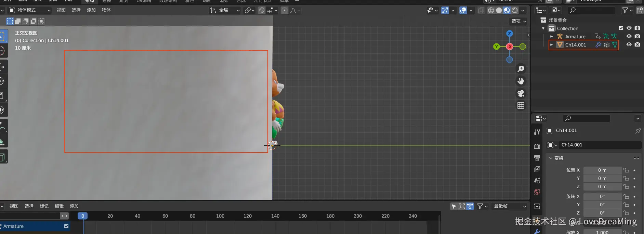Disable Ch14.001 in renders camera icon
The image size is (644, 234).
637,44
